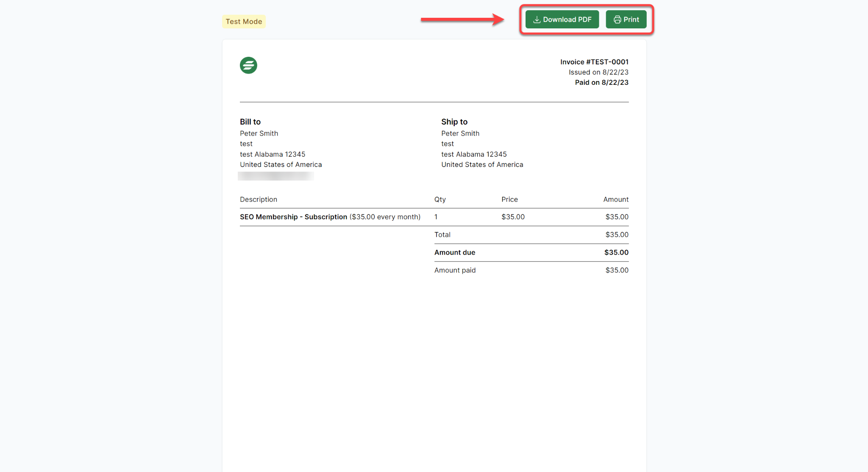Click the Amount paid label
The width and height of the screenshot is (868, 472).
[x=455, y=270]
